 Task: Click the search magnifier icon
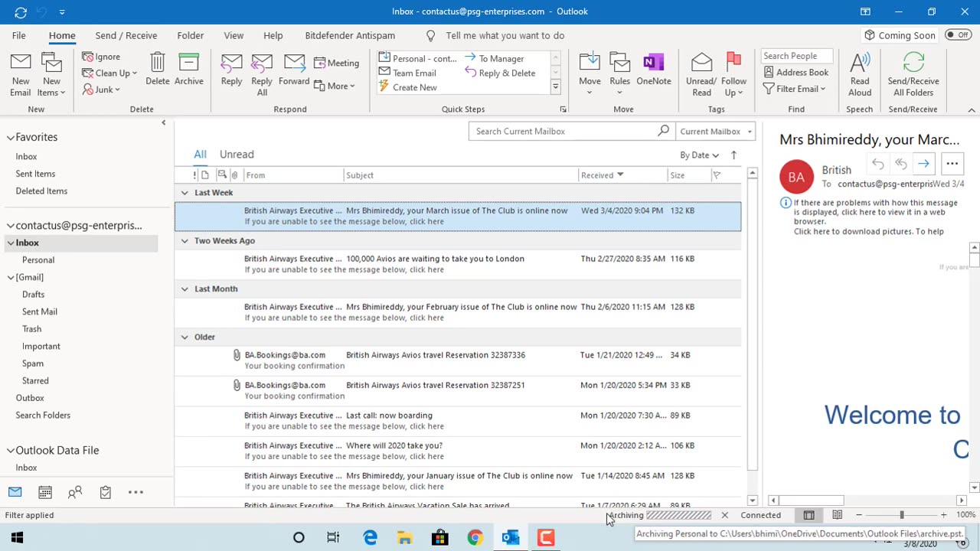click(663, 131)
